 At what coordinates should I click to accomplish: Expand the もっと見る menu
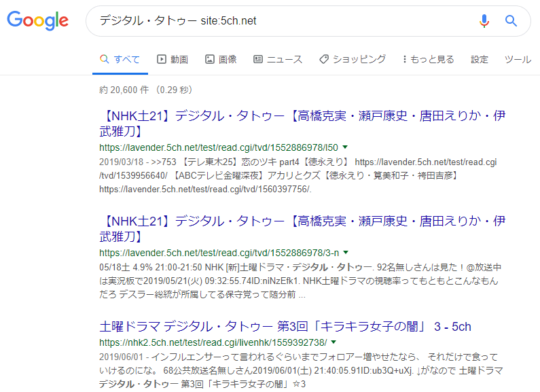tap(429, 59)
